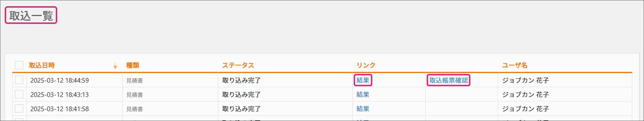Click the 取込帳票確認 link
This screenshot has width=644, height=121.
[x=448, y=80]
